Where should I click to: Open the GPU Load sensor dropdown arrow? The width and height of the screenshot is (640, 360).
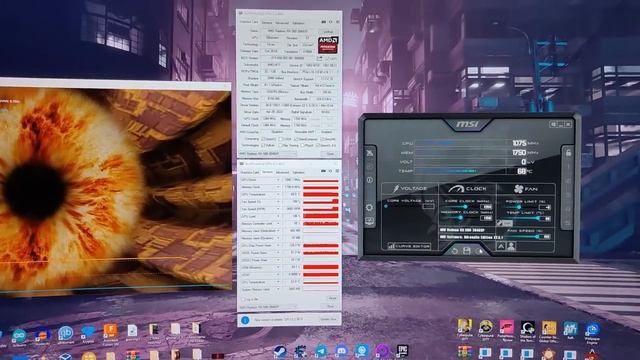point(278,216)
